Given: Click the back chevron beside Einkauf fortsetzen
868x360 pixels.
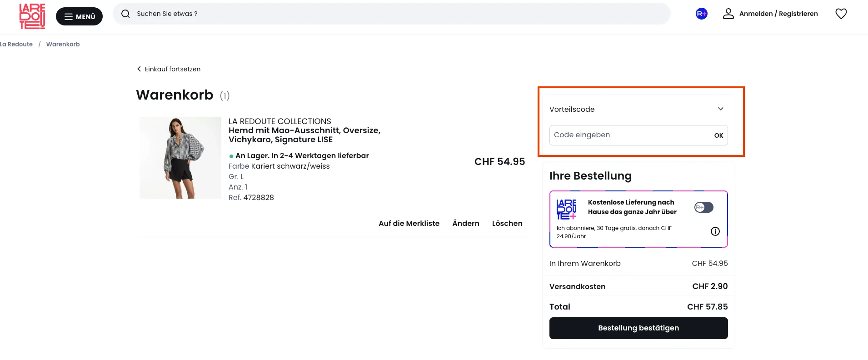Looking at the screenshot, I should 139,69.
